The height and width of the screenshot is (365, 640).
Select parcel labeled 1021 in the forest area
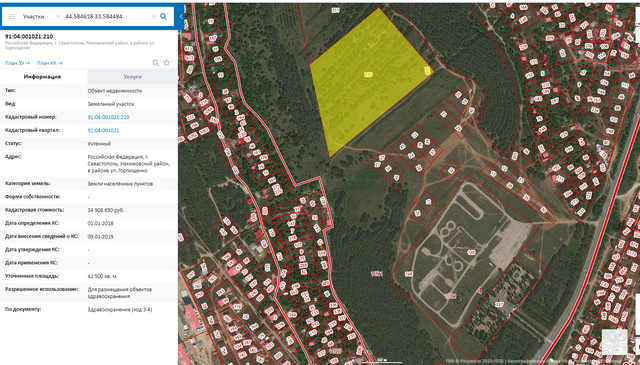click(376, 274)
